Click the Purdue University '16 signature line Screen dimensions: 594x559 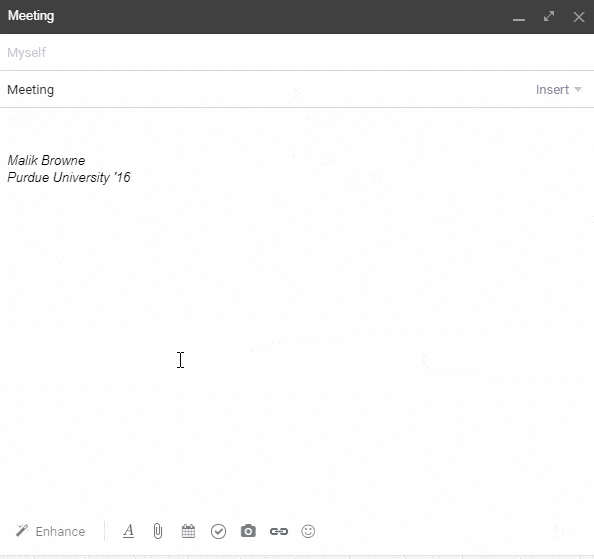(x=69, y=177)
